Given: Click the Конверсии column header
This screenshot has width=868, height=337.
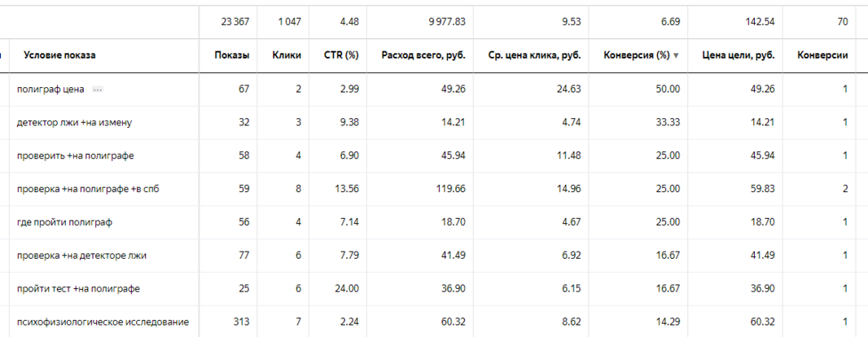Looking at the screenshot, I should tap(822, 55).
